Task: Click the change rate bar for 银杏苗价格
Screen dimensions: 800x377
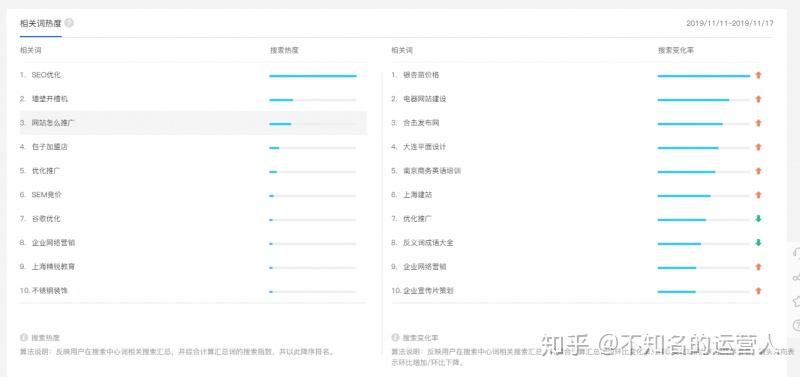Action: 704,76
